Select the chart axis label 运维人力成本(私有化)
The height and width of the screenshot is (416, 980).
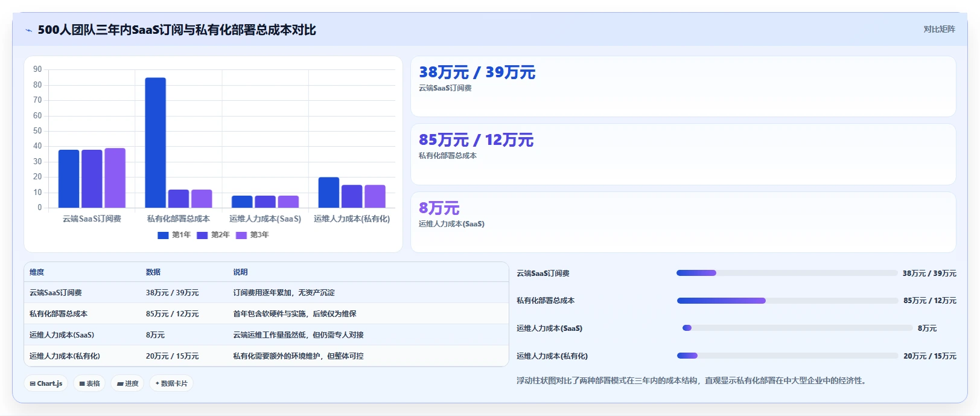point(352,219)
